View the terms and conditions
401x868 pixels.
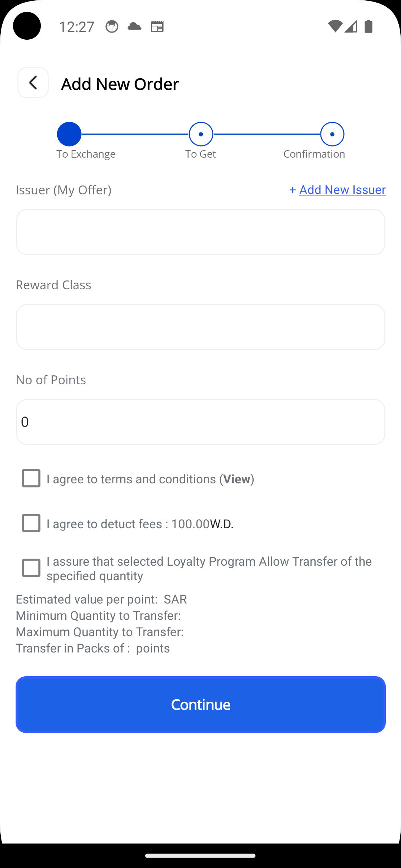(237, 479)
